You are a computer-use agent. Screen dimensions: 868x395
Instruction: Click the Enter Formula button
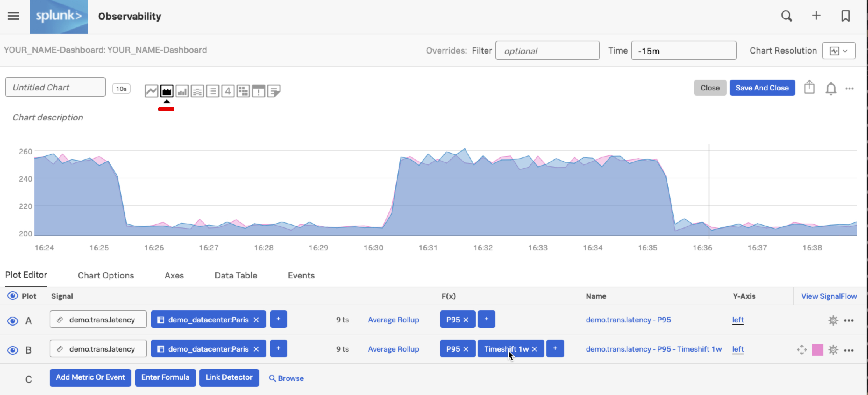[165, 377]
